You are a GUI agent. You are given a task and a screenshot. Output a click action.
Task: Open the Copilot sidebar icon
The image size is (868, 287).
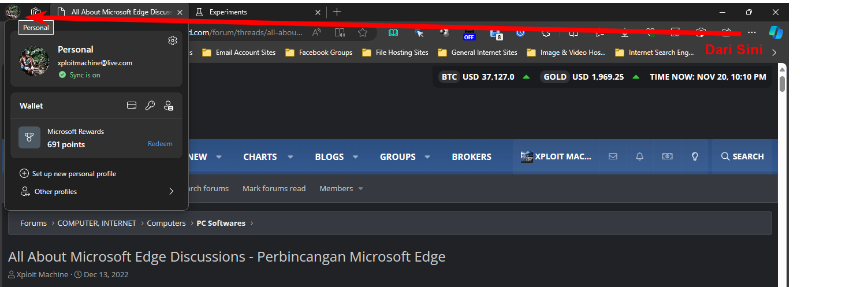pyautogui.click(x=776, y=32)
